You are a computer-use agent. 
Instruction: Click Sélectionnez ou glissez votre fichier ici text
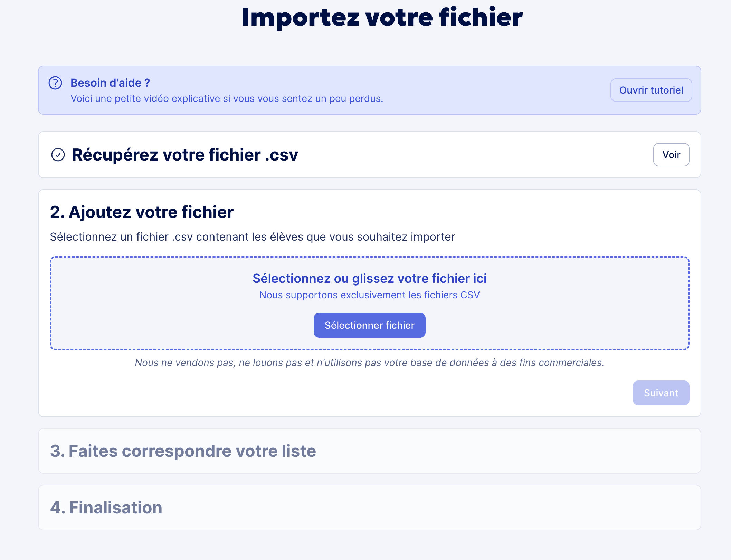point(370,278)
